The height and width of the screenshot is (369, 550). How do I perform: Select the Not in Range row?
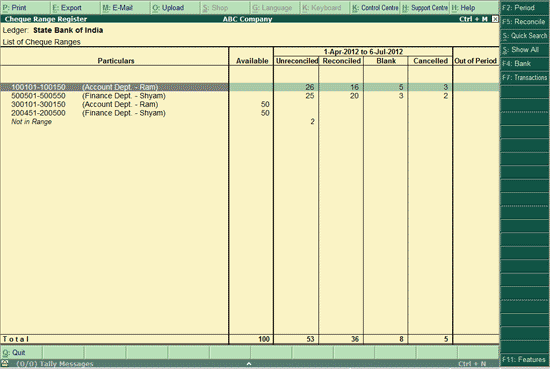tap(249, 122)
